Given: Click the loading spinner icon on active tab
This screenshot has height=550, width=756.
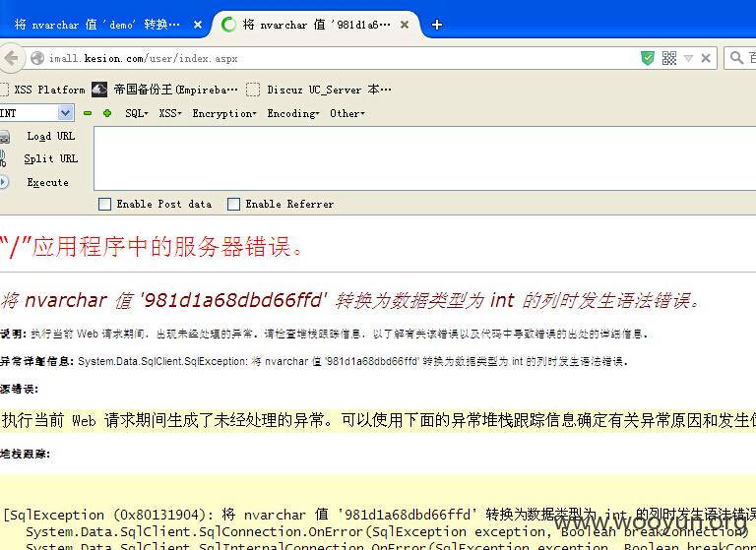Looking at the screenshot, I should pos(228,25).
